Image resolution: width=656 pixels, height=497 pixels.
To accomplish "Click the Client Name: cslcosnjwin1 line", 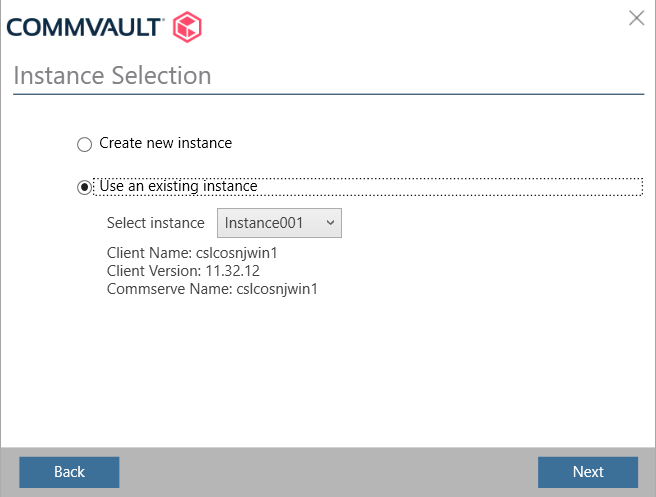I will coord(191,253).
